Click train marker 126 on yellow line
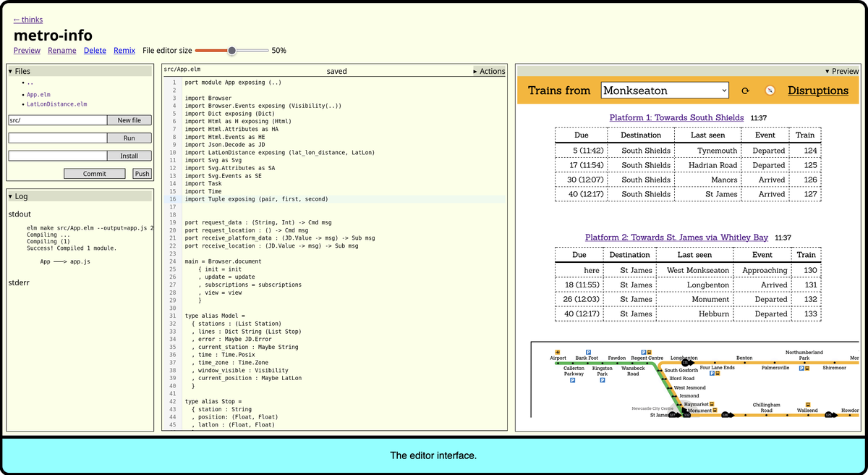868x475 pixels. (726, 415)
